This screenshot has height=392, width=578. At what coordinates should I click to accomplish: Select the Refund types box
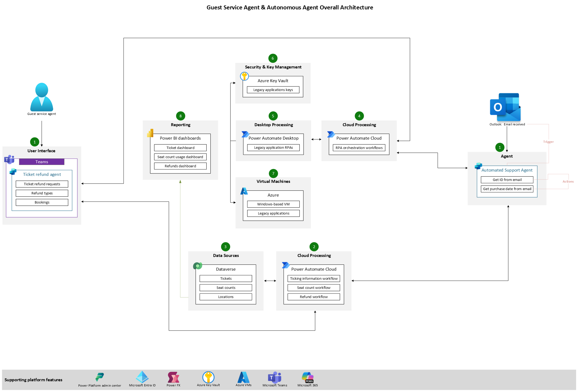pyautogui.click(x=42, y=193)
